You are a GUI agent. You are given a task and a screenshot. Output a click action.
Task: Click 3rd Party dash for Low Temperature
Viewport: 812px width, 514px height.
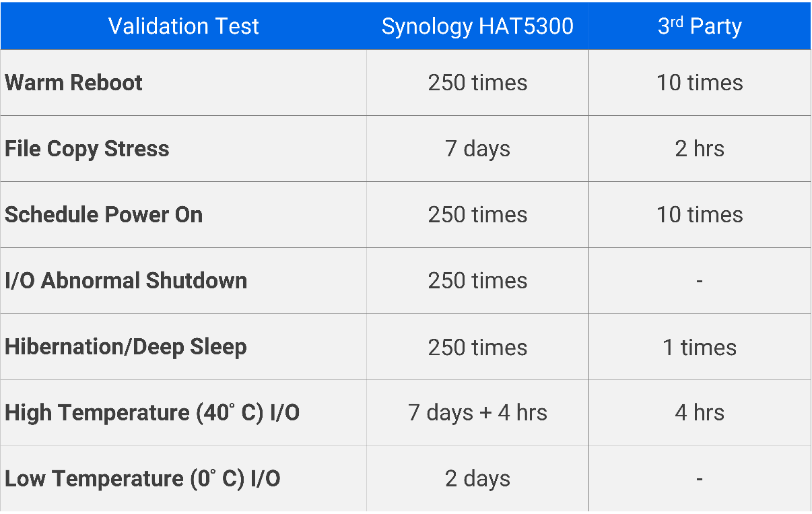(x=700, y=479)
